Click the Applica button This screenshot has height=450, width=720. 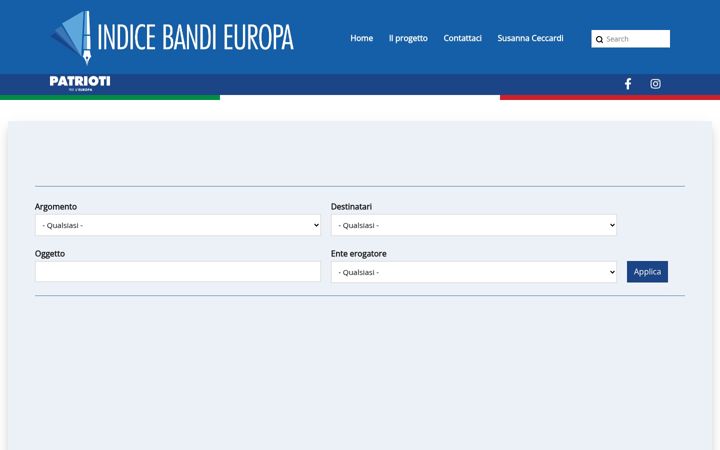(647, 272)
